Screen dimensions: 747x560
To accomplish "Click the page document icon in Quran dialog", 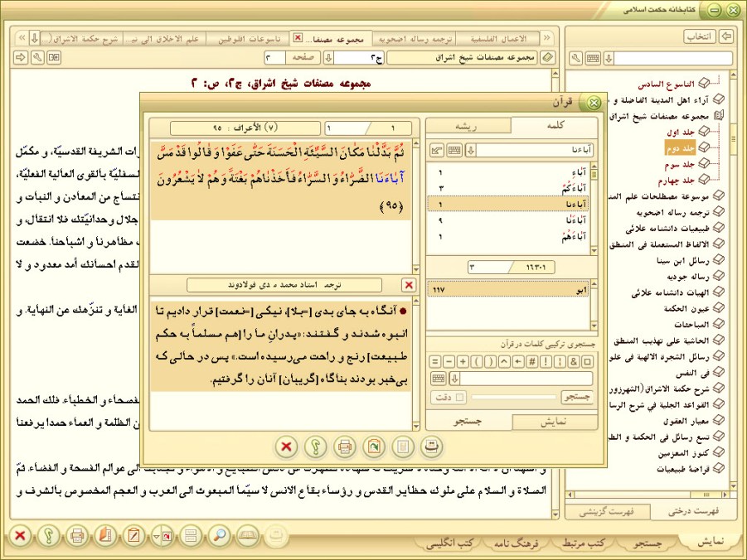I will [403, 447].
